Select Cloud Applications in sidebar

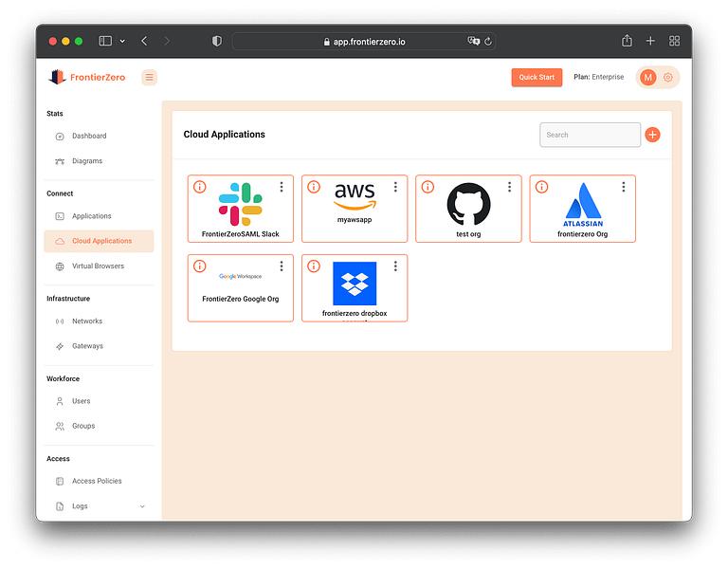click(x=99, y=241)
